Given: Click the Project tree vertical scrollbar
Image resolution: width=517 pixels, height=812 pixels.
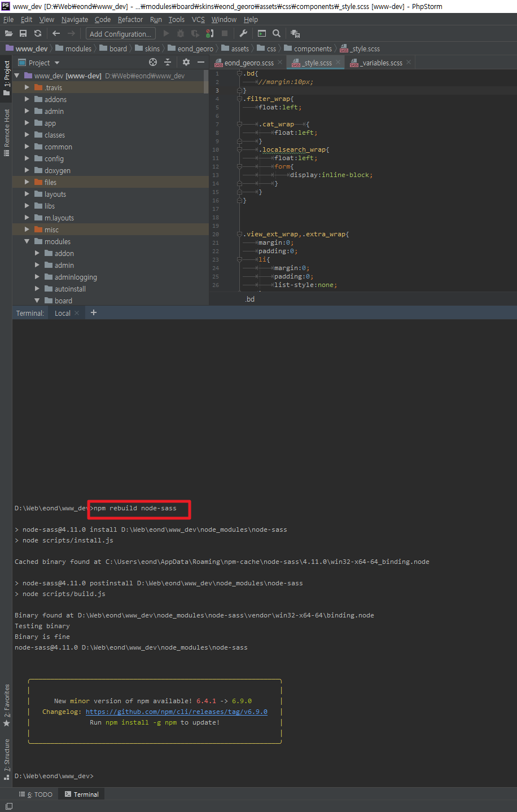Looking at the screenshot, I should point(206,82).
